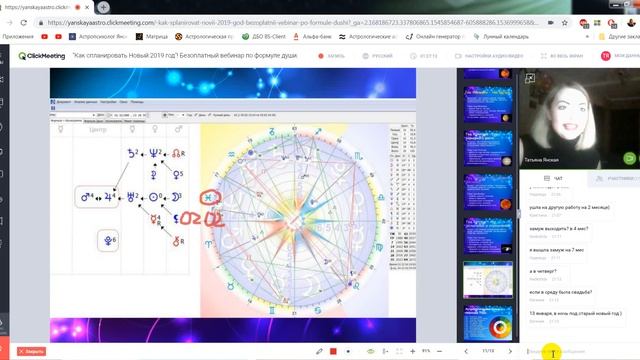
Task: Click the slide counter between the arrows
Action: (x=488, y=351)
